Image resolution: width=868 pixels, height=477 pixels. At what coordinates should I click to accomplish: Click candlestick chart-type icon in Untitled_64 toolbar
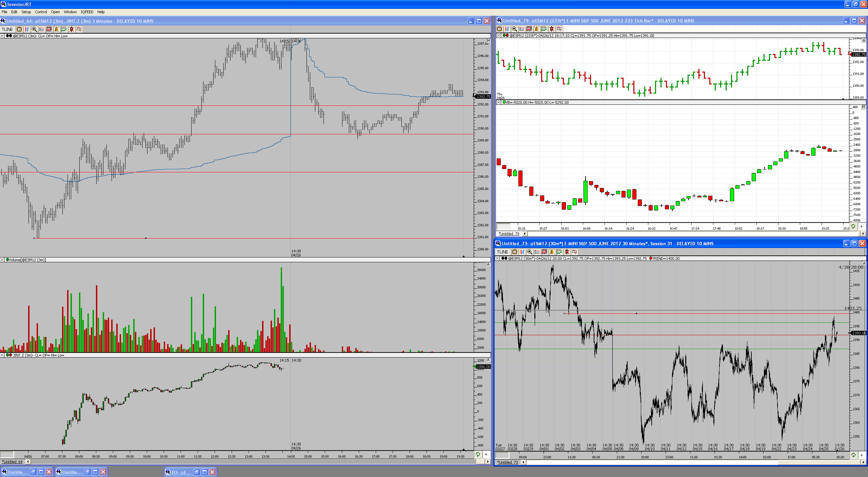coord(27,29)
